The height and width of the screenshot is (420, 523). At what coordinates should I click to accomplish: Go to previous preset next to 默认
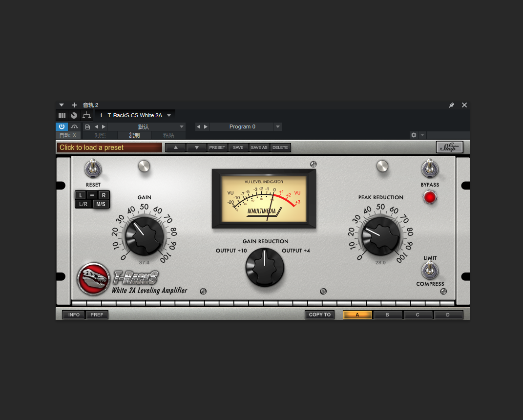tap(96, 127)
